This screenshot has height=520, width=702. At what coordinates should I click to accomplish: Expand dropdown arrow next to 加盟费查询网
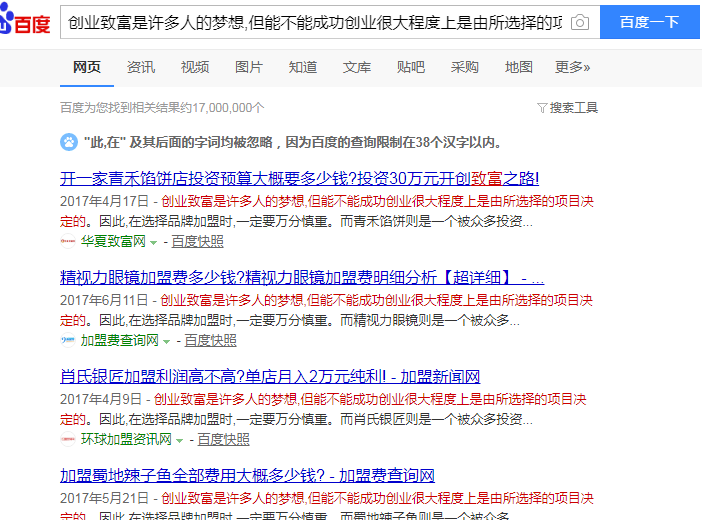click(167, 341)
